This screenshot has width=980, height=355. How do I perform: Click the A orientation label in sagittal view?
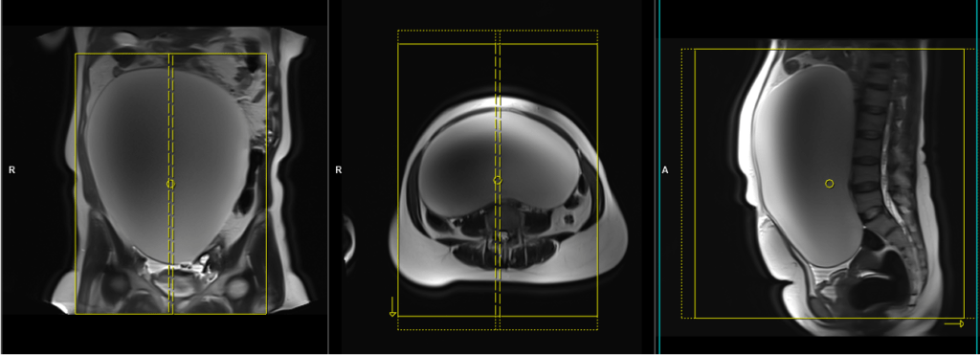665,169
